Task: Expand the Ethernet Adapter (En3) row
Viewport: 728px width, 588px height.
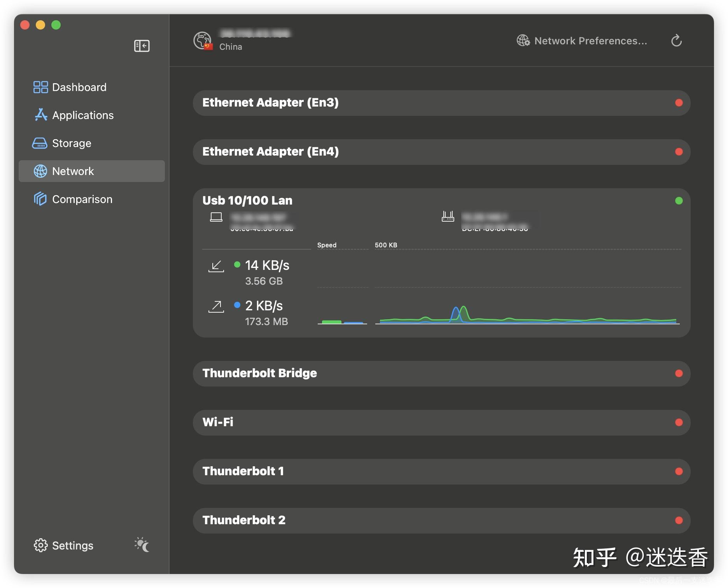Action: click(441, 103)
